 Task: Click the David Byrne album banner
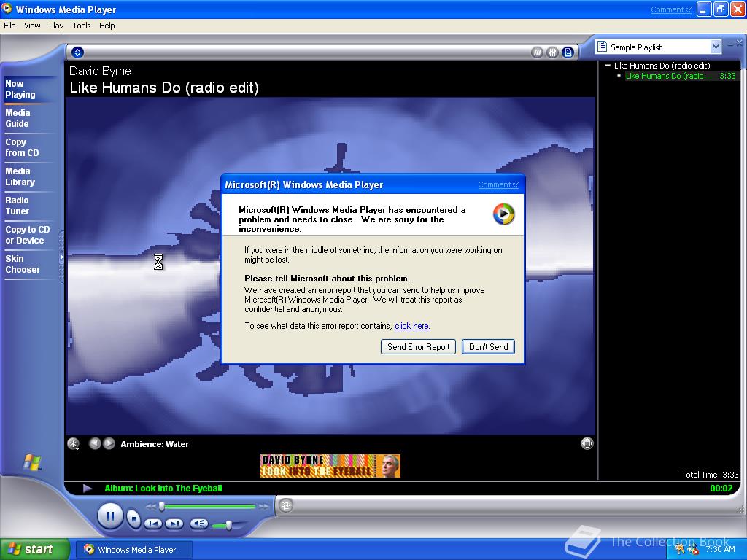click(x=330, y=466)
